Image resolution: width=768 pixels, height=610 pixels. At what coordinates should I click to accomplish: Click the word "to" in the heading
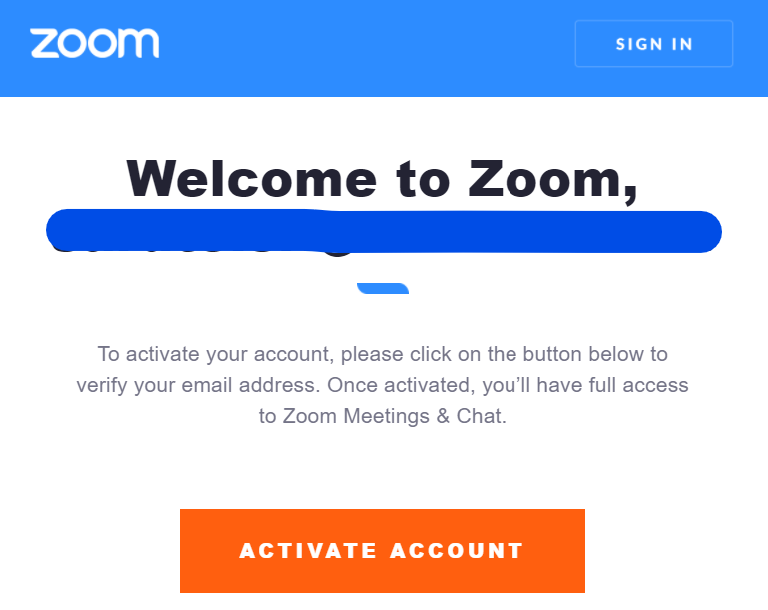tap(423, 179)
